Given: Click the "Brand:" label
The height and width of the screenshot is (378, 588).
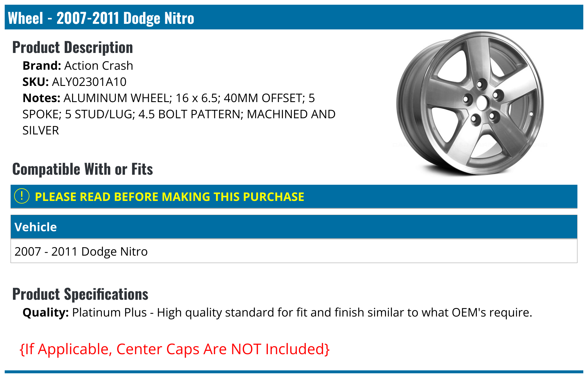Looking at the screenshot, I should pyautogui.click(x=42, y=66).
